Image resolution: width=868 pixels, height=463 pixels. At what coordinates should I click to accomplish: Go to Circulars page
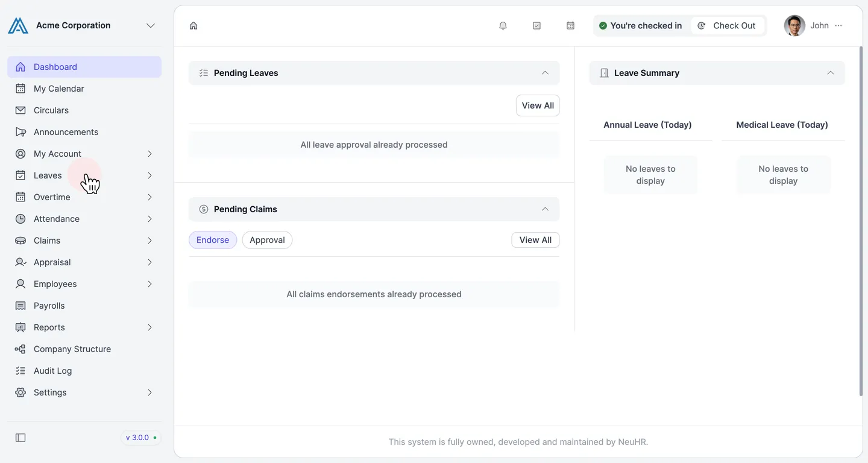84,110
